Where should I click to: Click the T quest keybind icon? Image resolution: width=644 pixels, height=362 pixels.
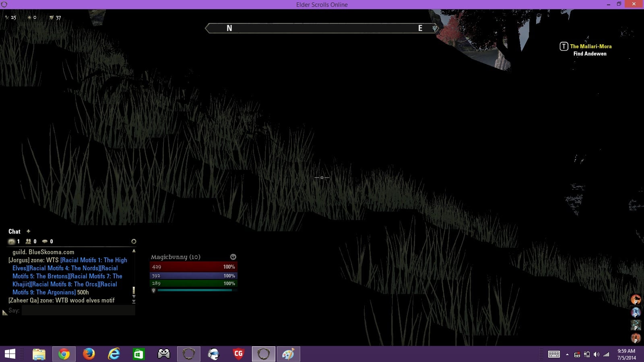pos(564,47)
